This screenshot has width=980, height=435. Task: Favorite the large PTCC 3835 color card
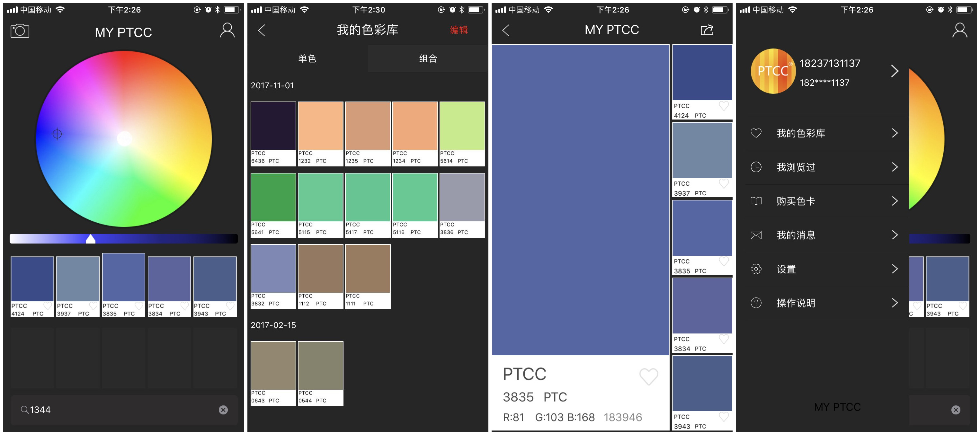[649, 377]
